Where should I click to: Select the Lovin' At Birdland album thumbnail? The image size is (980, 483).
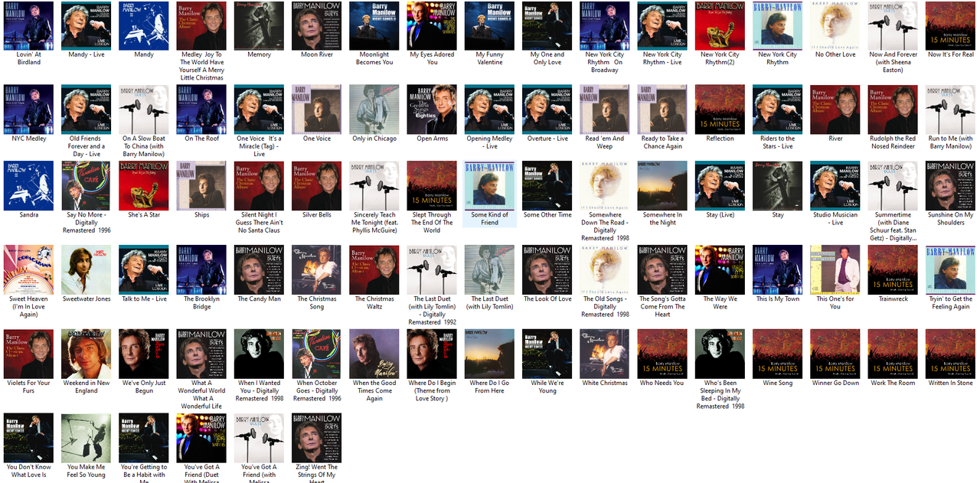pos(29,26)
